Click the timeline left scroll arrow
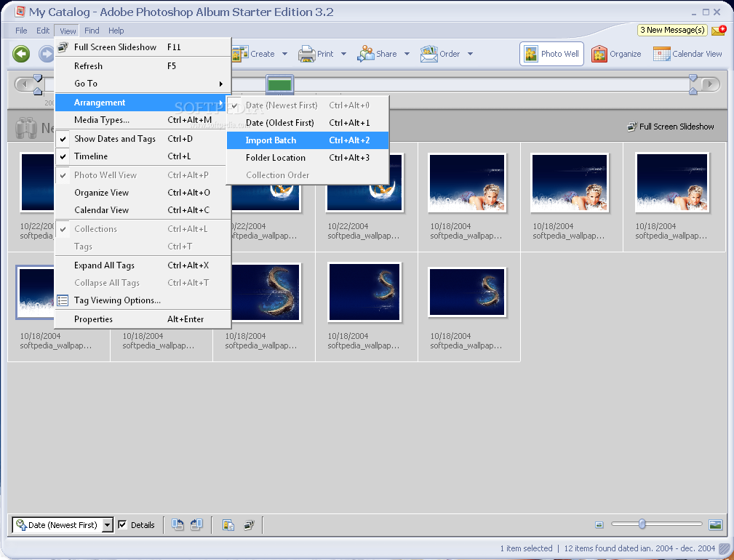This screenshot has height=560, width=734. [x=24, y=84]
